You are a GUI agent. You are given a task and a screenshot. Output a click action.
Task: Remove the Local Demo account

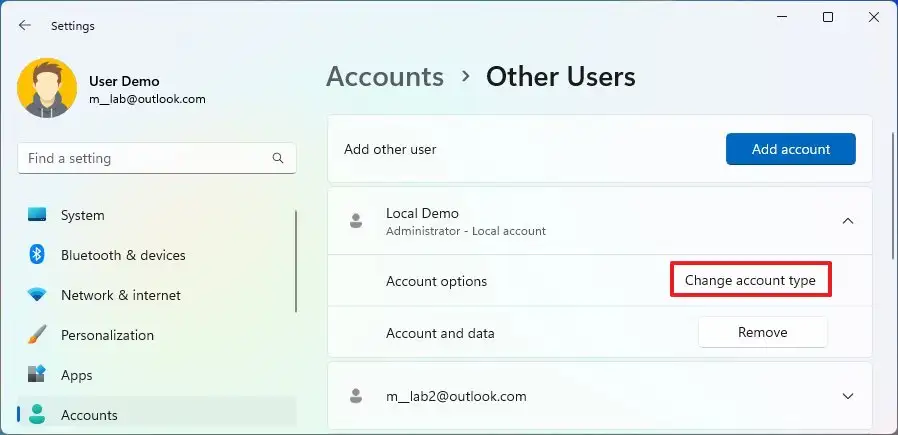[762, 332]
